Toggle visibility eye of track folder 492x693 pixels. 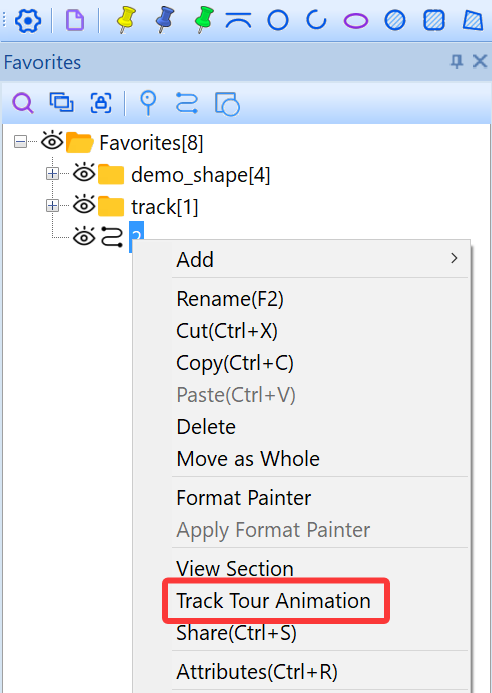point(84,205)
